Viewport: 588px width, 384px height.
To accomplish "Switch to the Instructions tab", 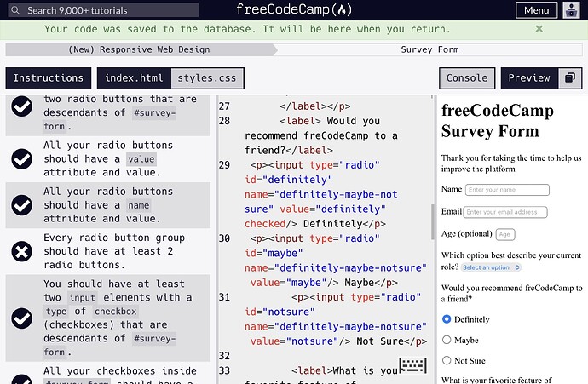I will [x=49, y=78].
